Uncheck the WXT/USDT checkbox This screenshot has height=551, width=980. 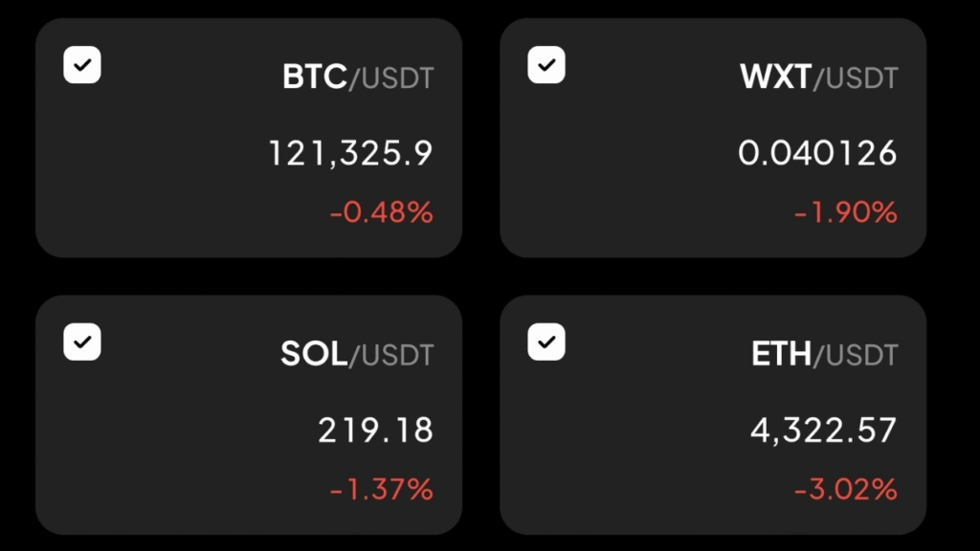coord(546,66)
